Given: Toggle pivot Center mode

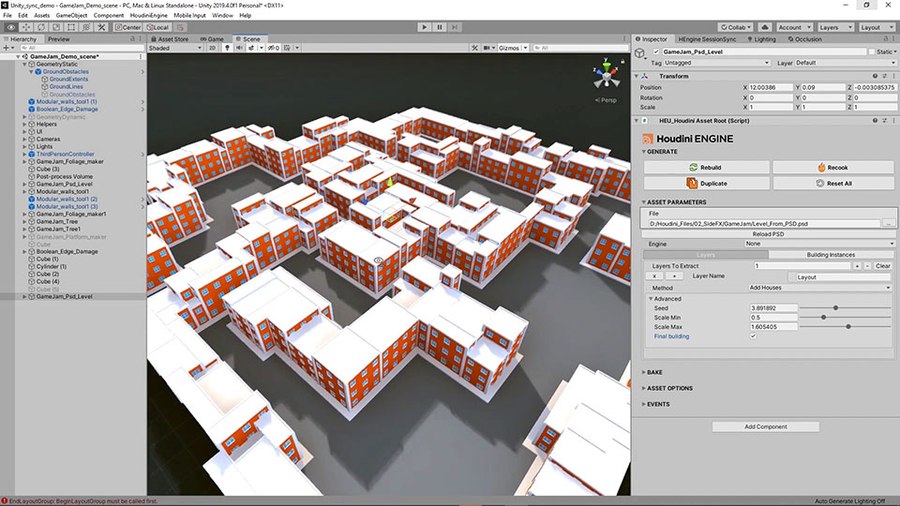Looking at the screenshot, I should coord(127,27).
